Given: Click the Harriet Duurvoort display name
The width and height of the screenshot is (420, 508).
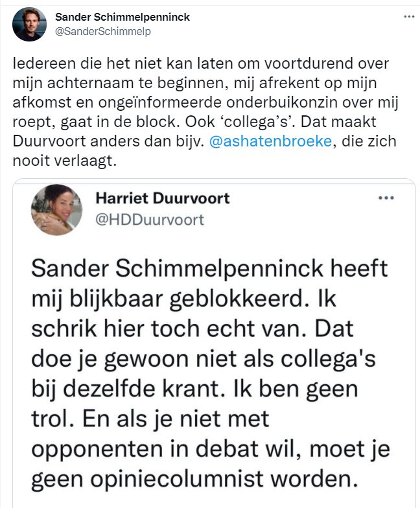Looking at the screenshot, I should 163,198.
